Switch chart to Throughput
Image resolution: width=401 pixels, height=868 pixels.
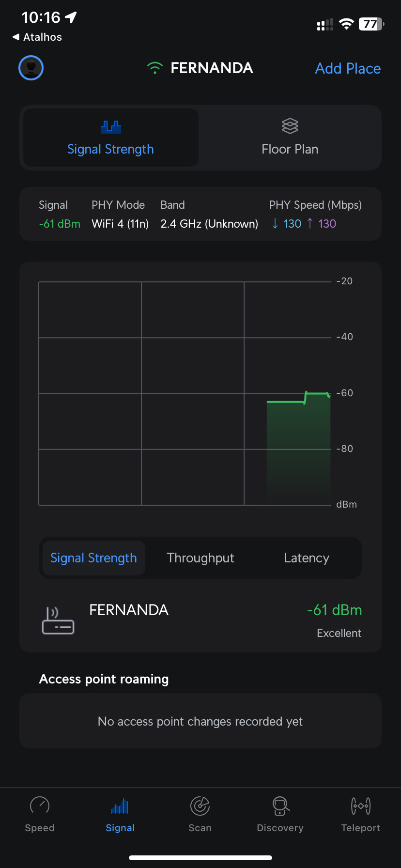click(x=200, y=558)
